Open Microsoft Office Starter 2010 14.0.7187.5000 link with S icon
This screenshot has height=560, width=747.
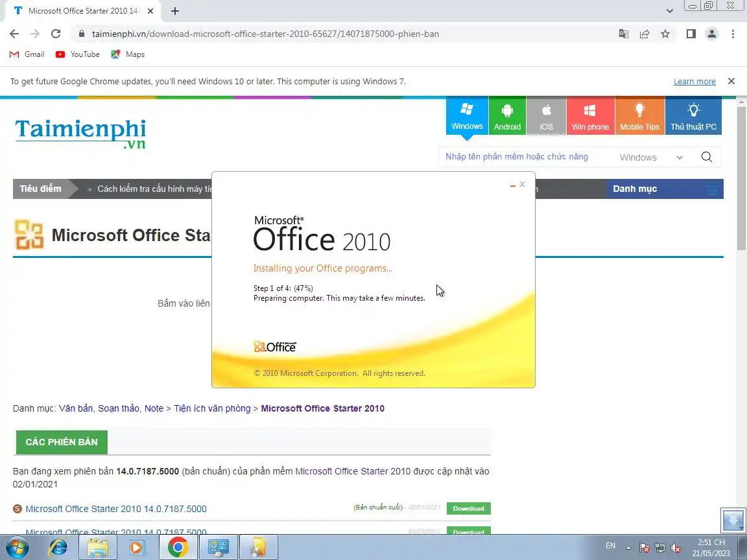click(x=116, y=509)
